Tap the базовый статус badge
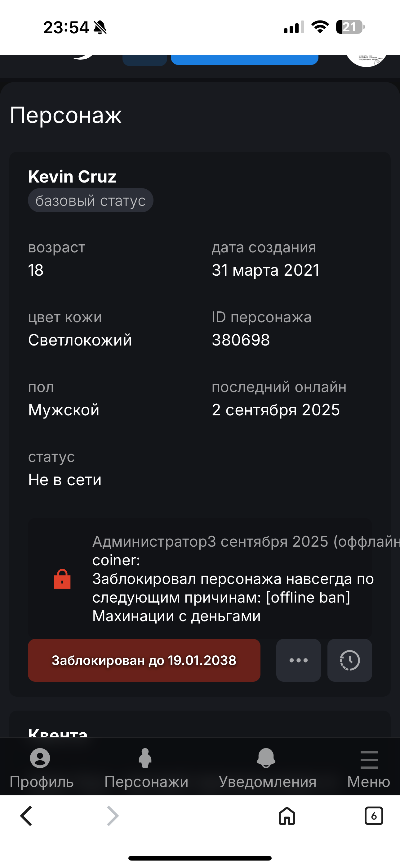 point(91,201)
